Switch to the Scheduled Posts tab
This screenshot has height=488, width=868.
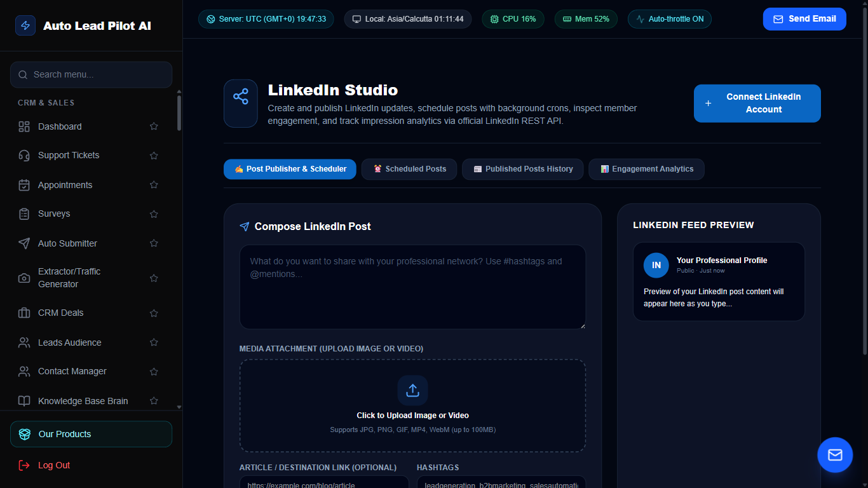point(409,169)
